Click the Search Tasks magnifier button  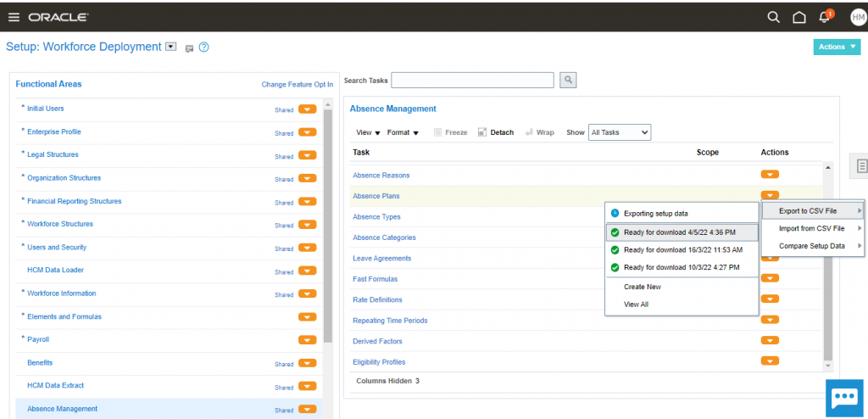(569, 80)
